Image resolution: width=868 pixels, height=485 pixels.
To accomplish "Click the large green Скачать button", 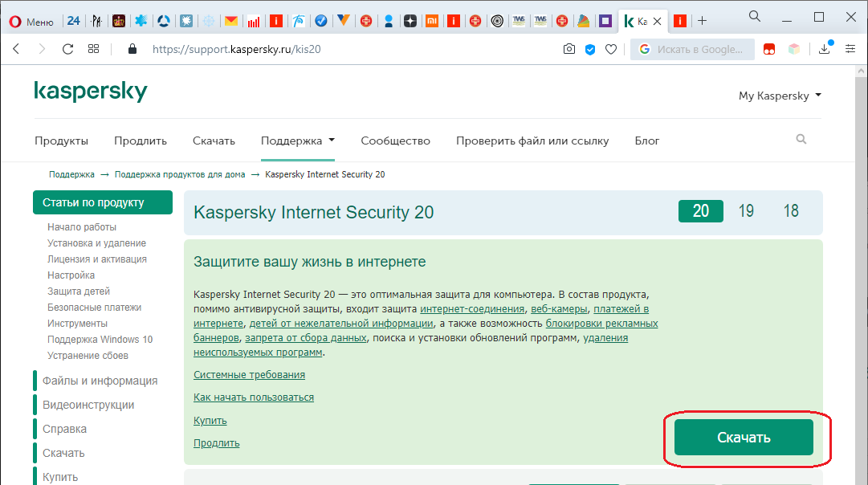I will [744, 438].
